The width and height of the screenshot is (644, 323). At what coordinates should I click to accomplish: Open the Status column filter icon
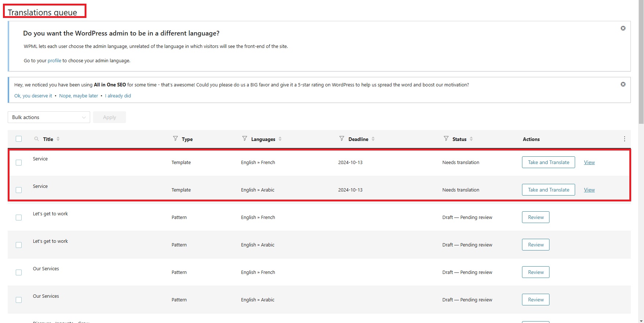[x=446, y=138]
